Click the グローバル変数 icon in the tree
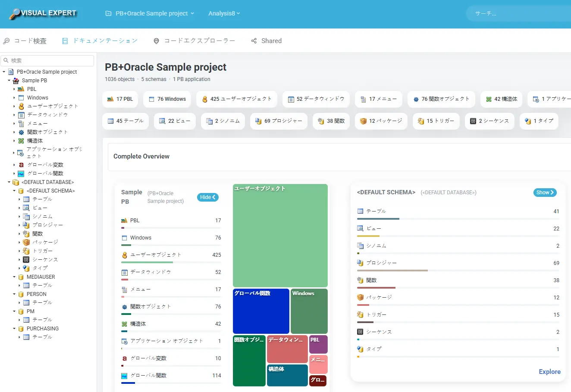The width and height of the screenshot is (571, 392). [x=21, y=165]
